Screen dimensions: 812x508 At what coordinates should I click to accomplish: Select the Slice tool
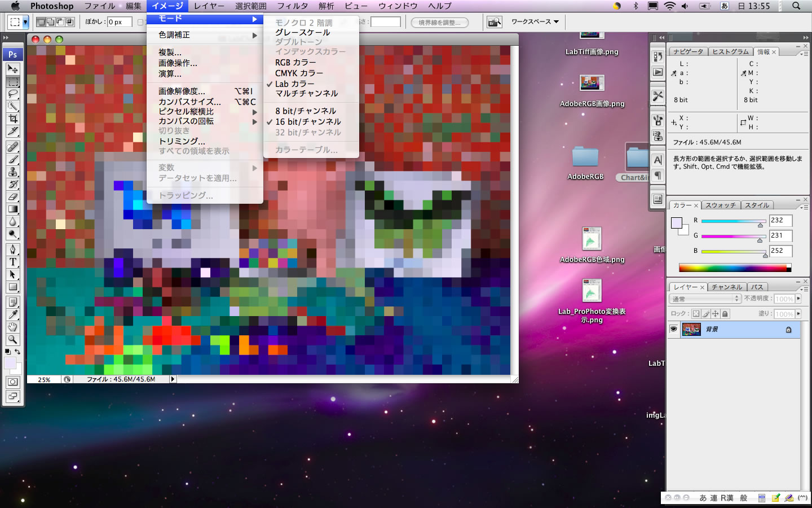(x=12, y=131)
